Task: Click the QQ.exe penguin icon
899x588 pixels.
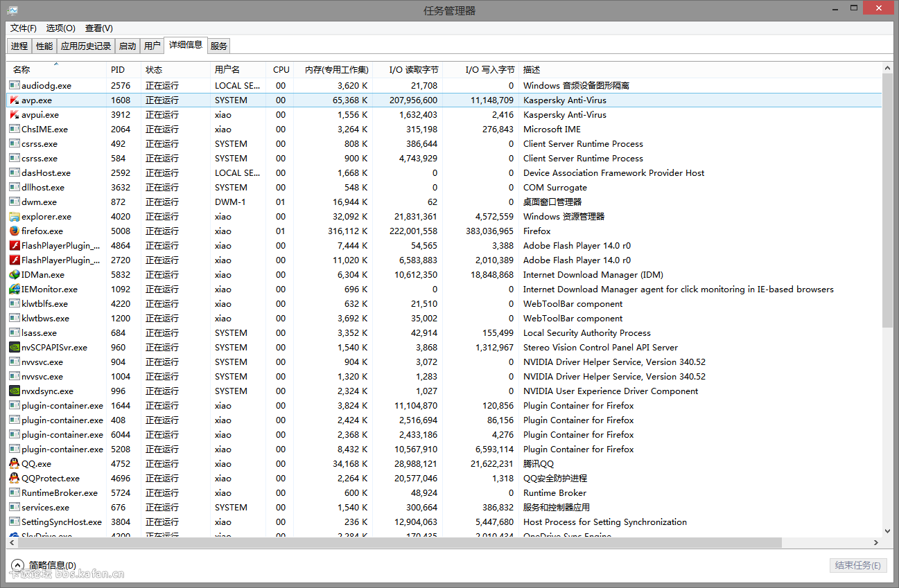Action: click(15, 463)
